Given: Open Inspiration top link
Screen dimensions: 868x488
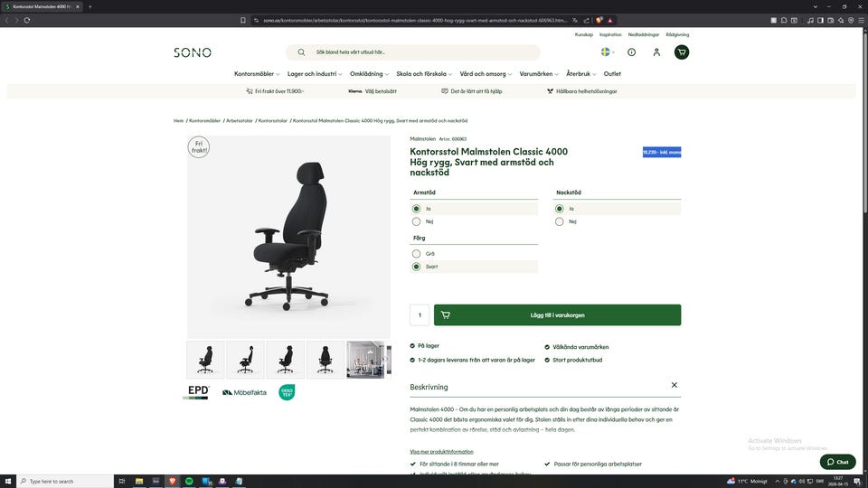Looking at the screenshot, I should click(610, 34).
